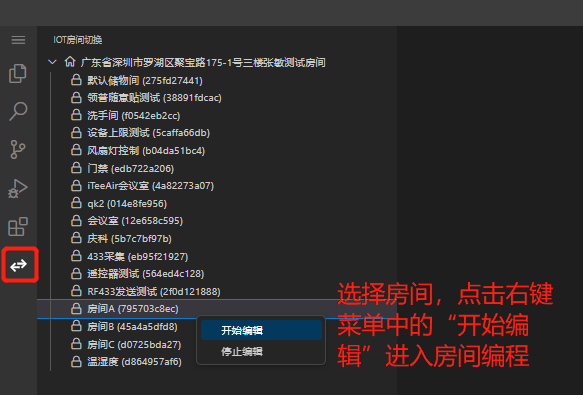Click the home icon beside the address

pos(70,62)
